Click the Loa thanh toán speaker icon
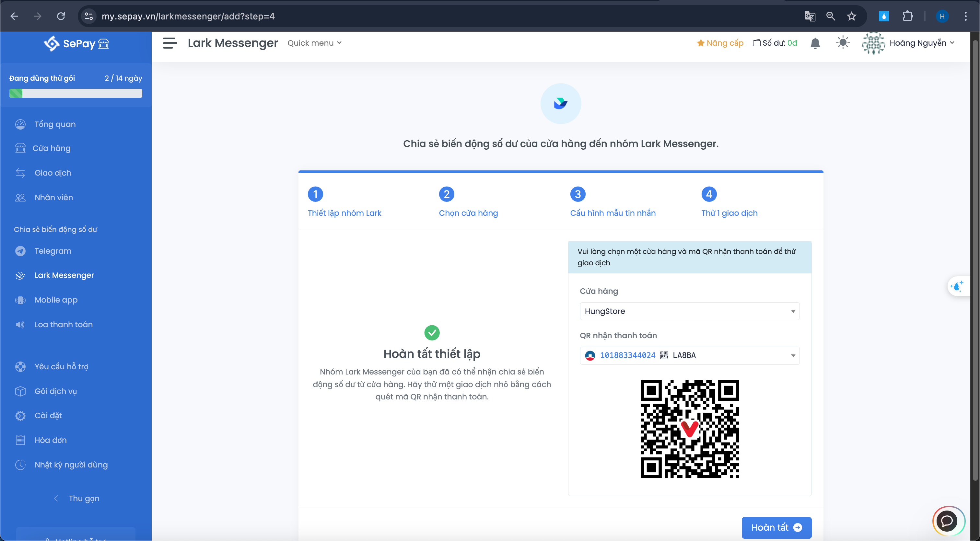Image resolution: width=980 pixels, height=541 pixels. coord(20,324)
